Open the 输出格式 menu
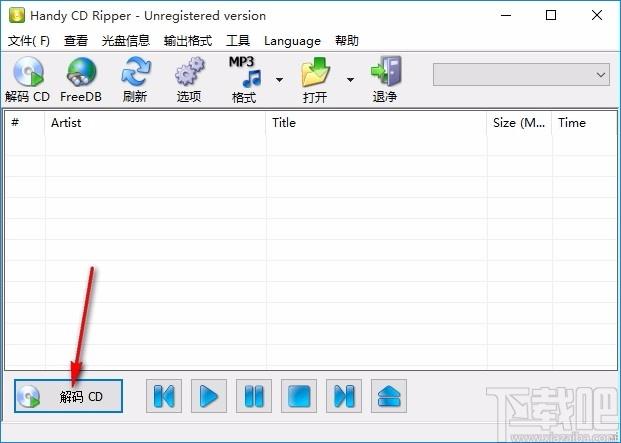Screen dimensions: 621x443 [189, 41]
